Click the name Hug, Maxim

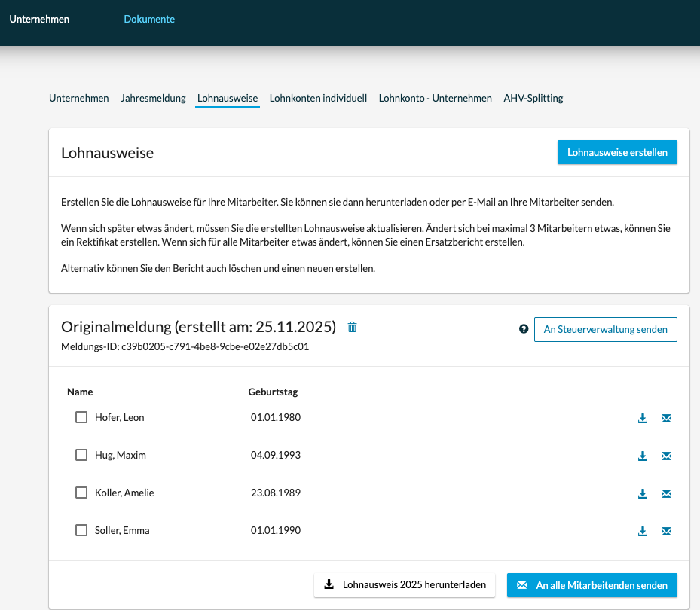click(x=121, y=455)
